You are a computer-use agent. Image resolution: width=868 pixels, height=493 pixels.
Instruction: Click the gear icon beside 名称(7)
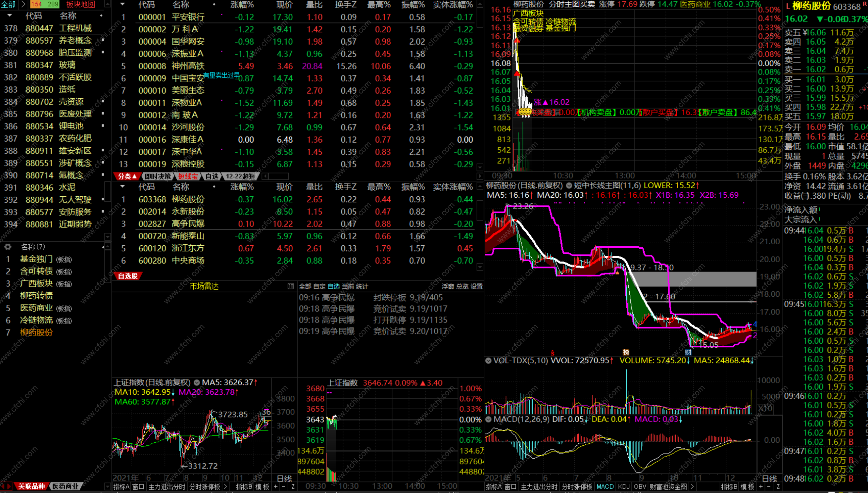pyautogui.click(x=7, y=247)
